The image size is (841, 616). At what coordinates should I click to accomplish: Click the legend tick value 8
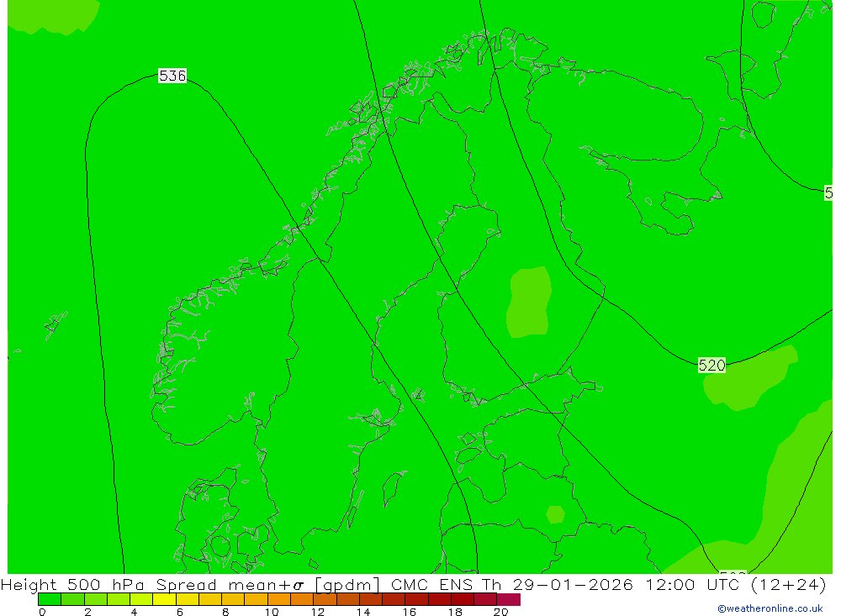[x=225, y=612]
